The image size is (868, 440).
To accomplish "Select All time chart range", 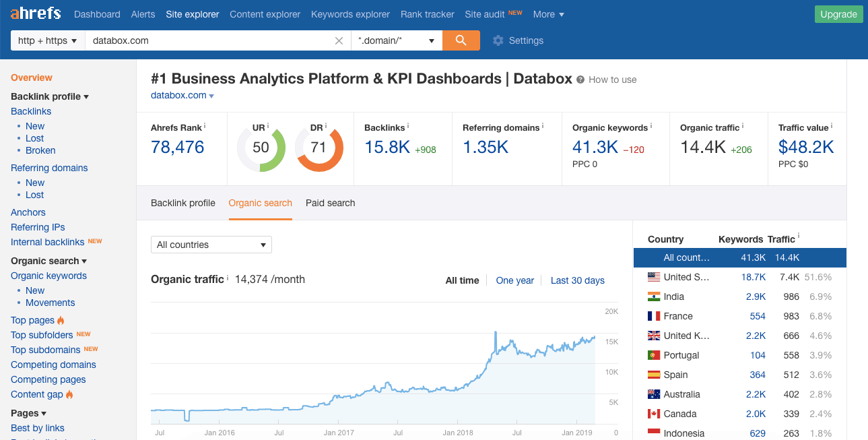I will 462,280.
